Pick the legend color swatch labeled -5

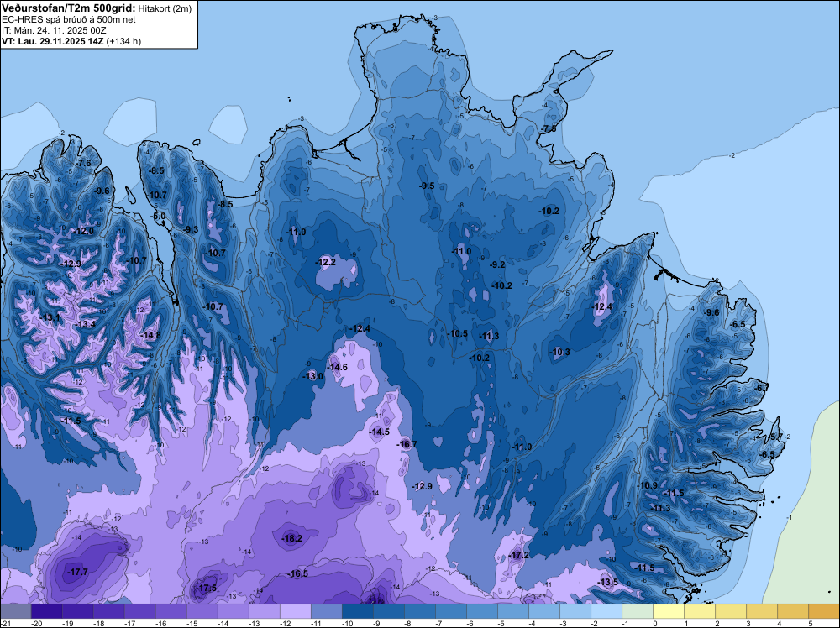[513, 611]
